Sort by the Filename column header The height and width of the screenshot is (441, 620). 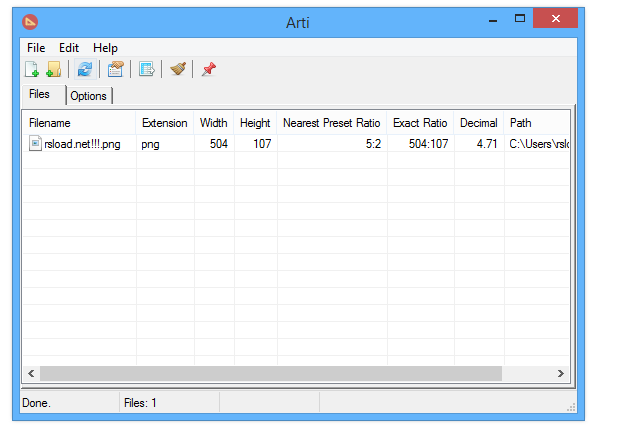point(79,123)
